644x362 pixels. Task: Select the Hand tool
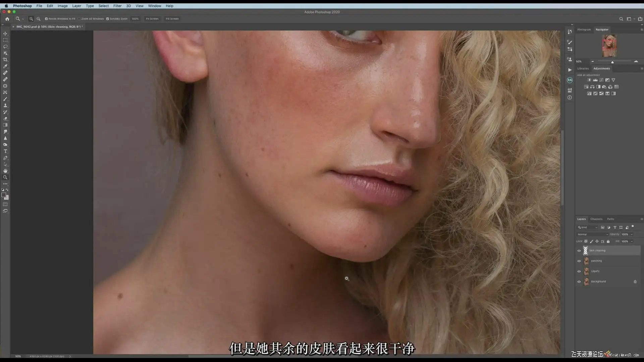coord(5,171)
